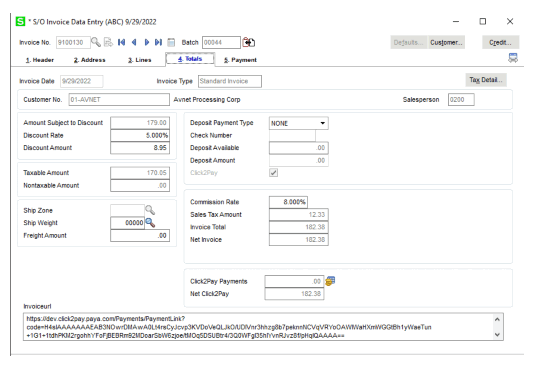The width and height of the screenshot is (546, 366).
Task: Switch to the 5. Payment tab
Action: (x=240, y=60)
